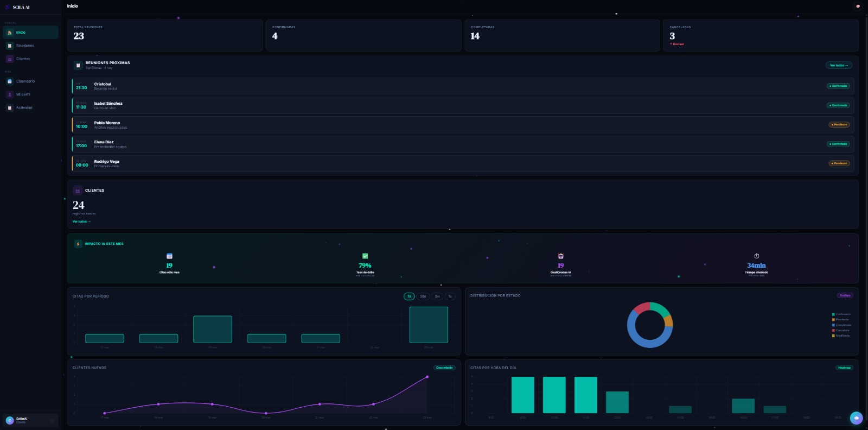Open the Inicio home icon in sidebar
Viewport: 868px width, 430px height.
(10, 33)
